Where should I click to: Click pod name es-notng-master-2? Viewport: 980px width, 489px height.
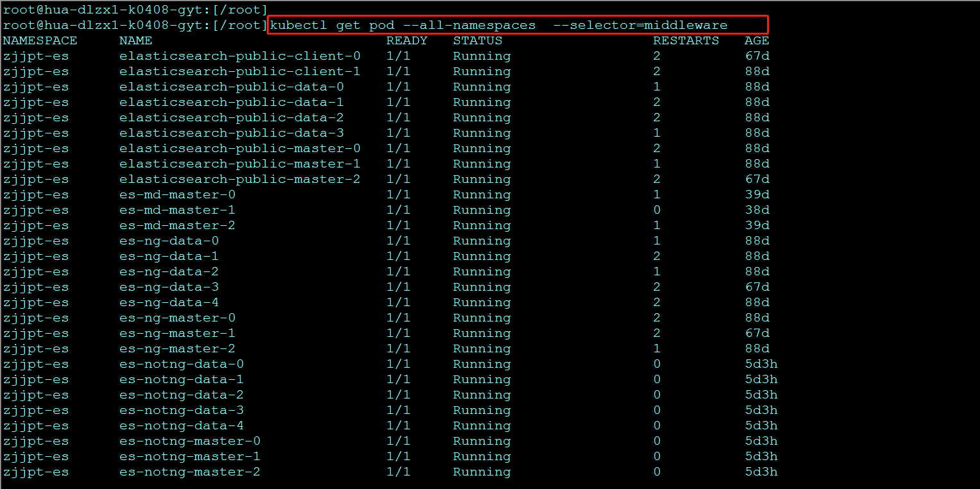190,472
